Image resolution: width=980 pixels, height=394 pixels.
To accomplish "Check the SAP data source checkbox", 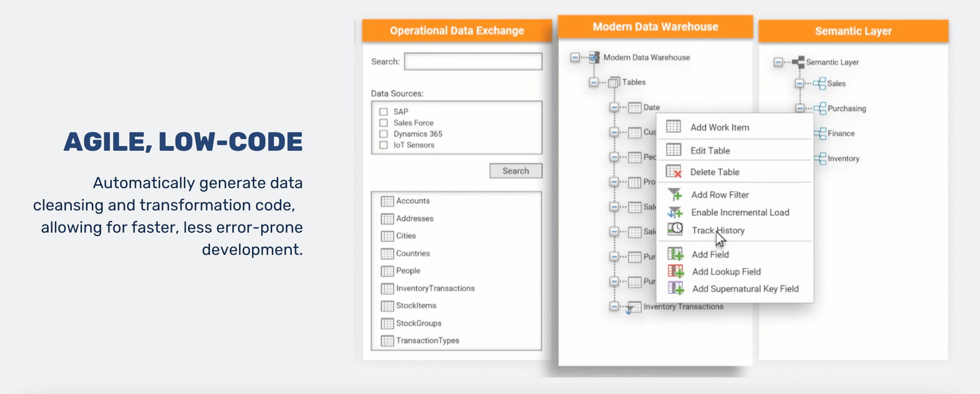I will 383,112.
